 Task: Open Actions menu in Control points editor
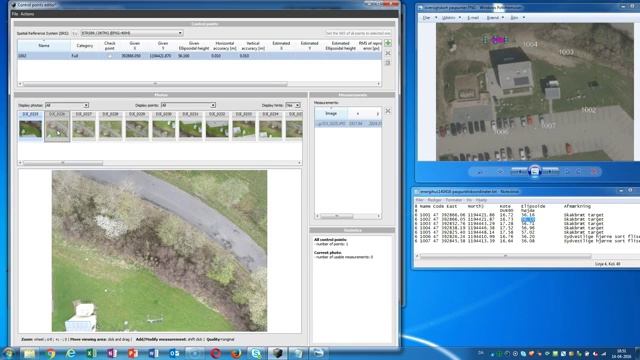click(x=27, y=14)
